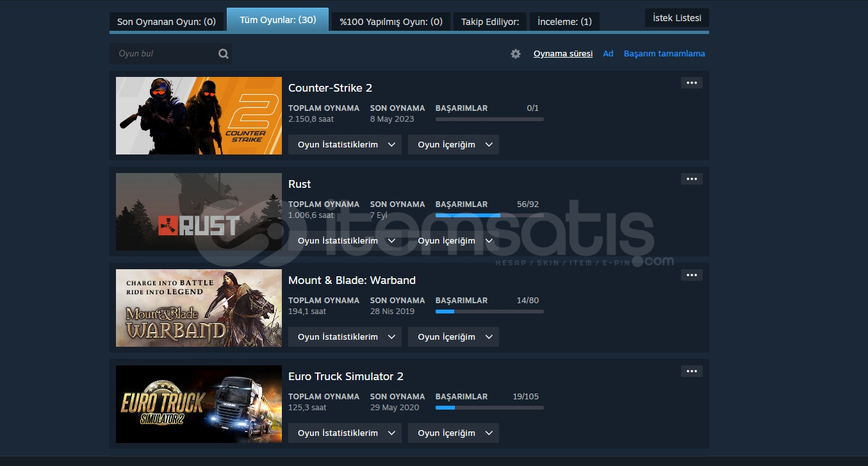Expand Counter-Strike 2 Oyun İstatistiklerim dropdown
This screenshot has width=868, height=466.
coord(345,145)
